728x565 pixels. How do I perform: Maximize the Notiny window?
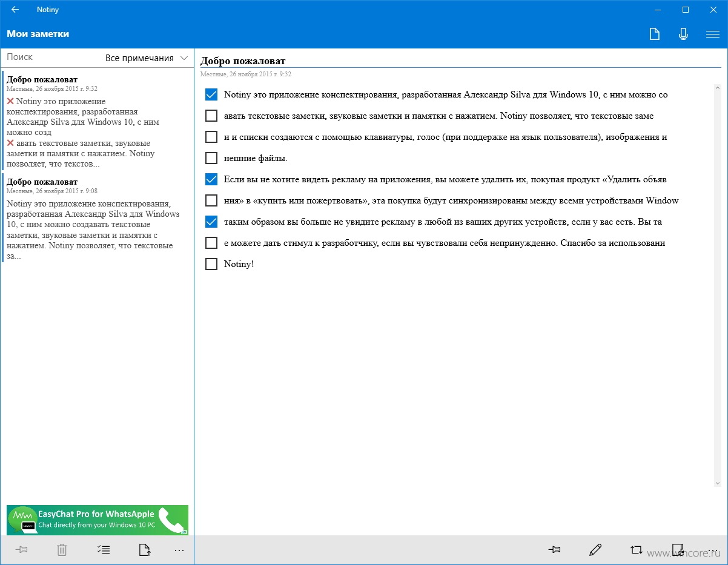click(686, 10)
